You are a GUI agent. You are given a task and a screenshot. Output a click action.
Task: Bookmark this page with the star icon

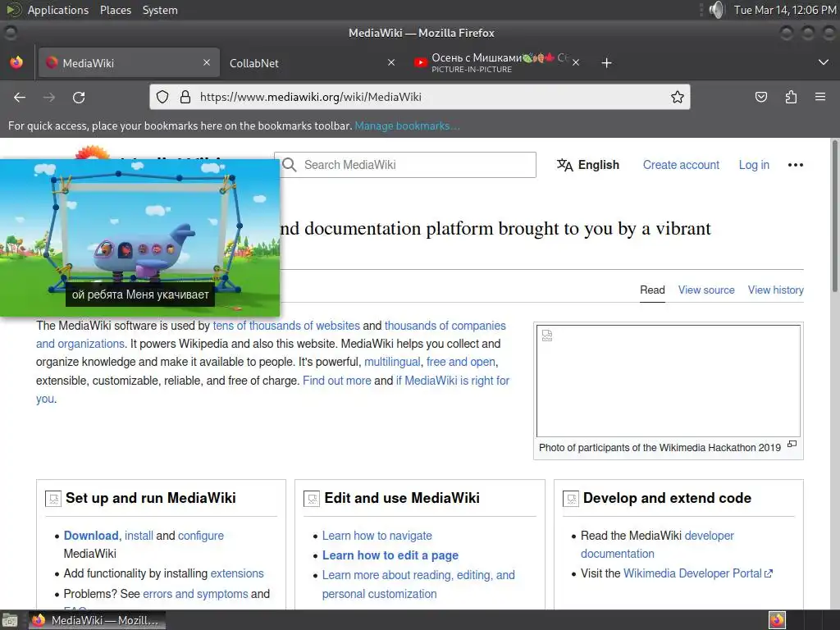click(x=677, y=97)
